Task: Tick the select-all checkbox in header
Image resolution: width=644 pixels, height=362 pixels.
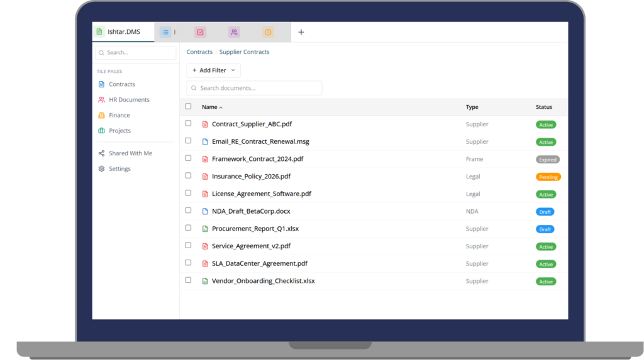Action: (x=188, y=107)
